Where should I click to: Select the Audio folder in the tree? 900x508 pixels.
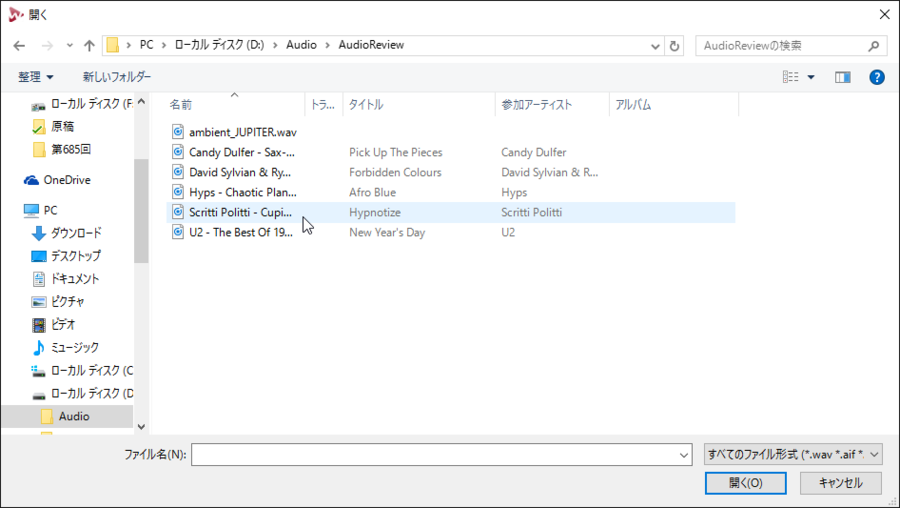coord(65,416)
